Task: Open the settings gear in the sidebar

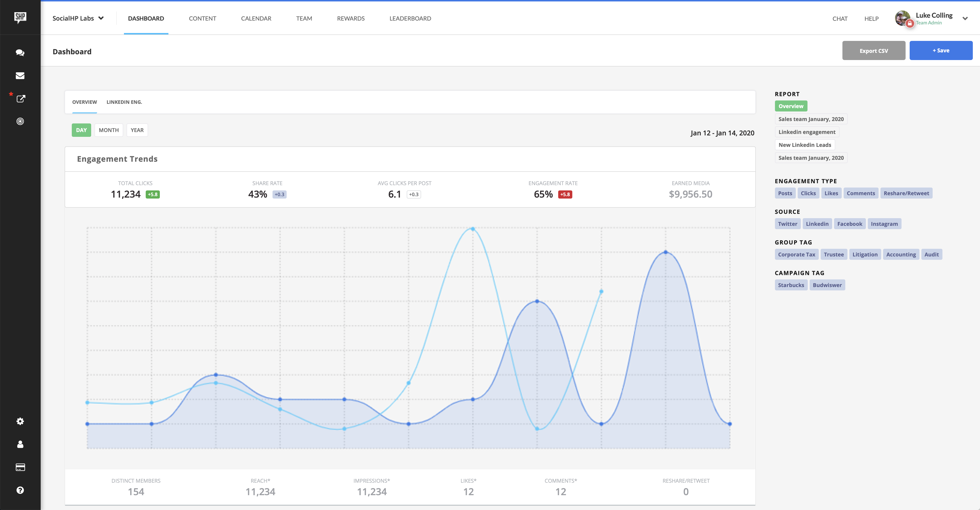Action: [x=20, y=421]
